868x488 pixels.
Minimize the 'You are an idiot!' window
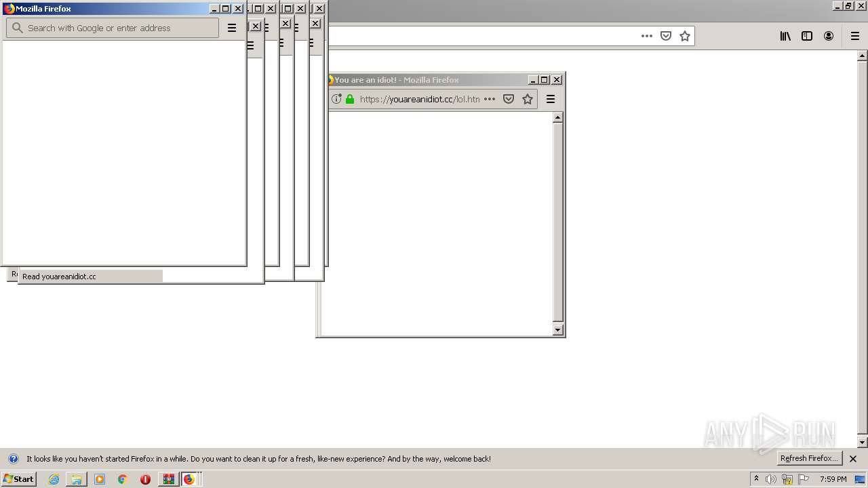pyautogui.click(x=533, y=80)
